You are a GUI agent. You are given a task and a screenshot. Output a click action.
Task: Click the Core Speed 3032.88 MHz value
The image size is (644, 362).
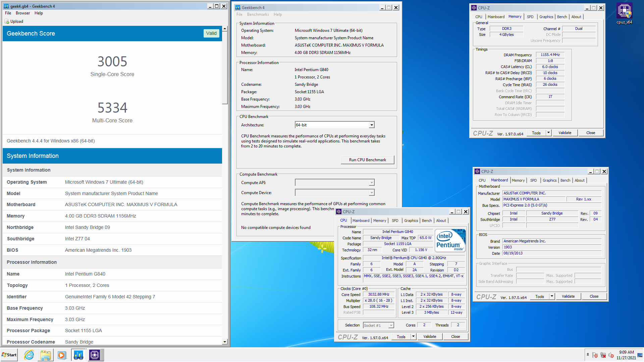(379, 295)
